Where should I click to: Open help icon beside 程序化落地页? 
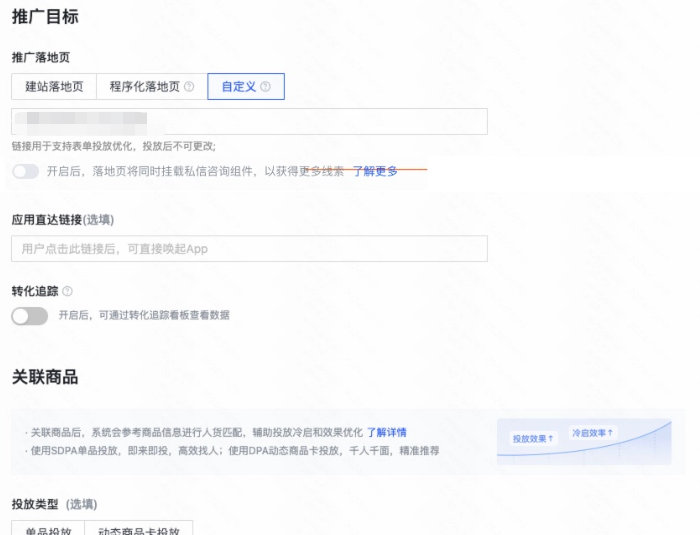(189, 87)
